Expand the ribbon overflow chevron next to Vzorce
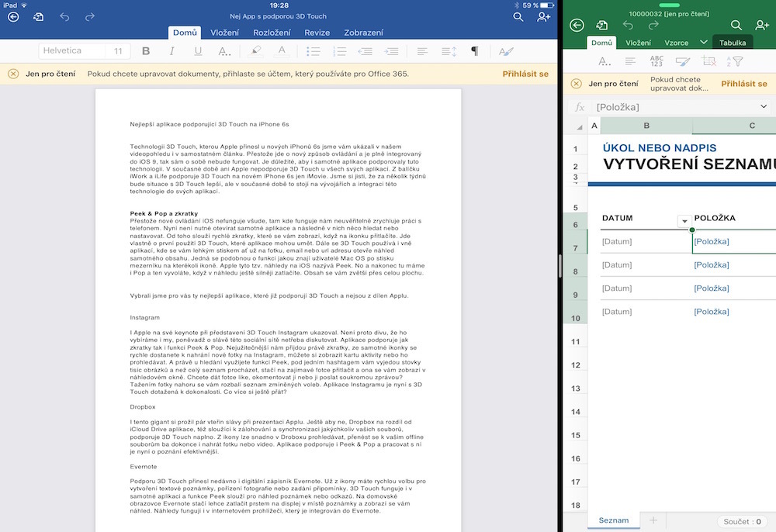The width and height of the screenshot is (776, 532). 703,43
